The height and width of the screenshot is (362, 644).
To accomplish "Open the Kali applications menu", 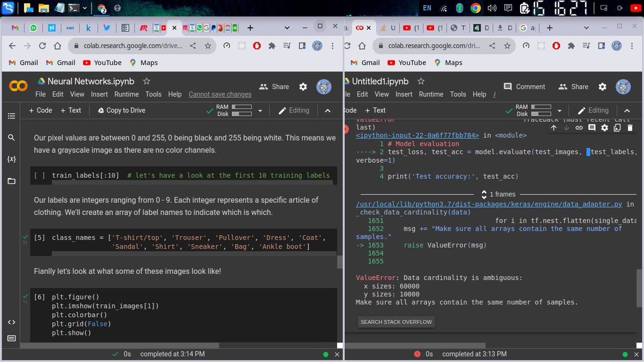I will pyautogui.click(x=8, y=8).
